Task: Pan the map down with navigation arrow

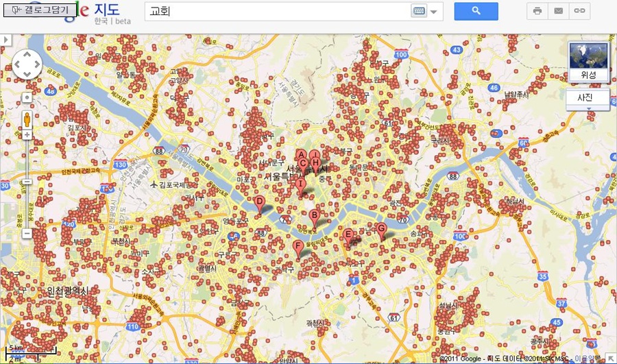Action: click(27, 73)
